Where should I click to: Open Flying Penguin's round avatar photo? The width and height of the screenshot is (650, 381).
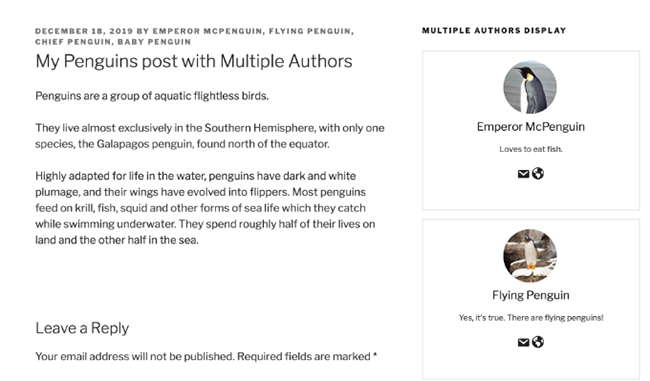(x=530, y=256)
